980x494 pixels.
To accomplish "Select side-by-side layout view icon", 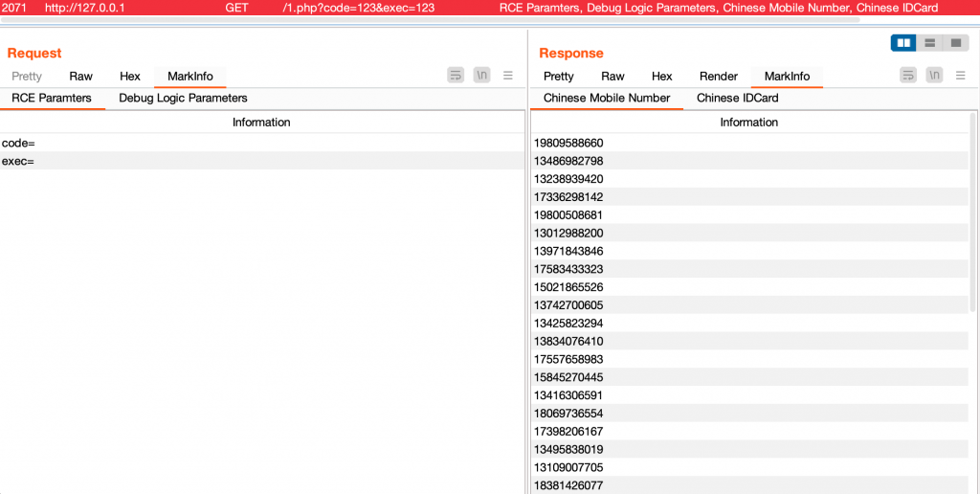I will click(903, 43).
